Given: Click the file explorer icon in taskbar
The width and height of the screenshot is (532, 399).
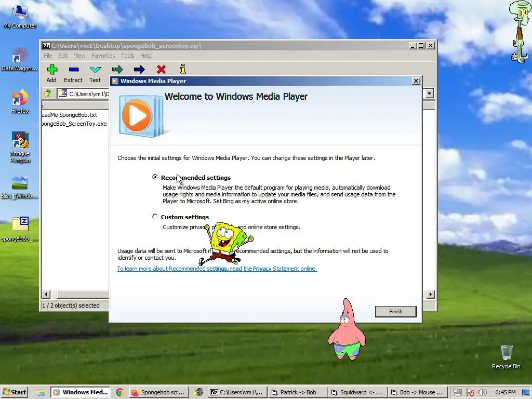Looking at the screenshot, I should (41, 393).
